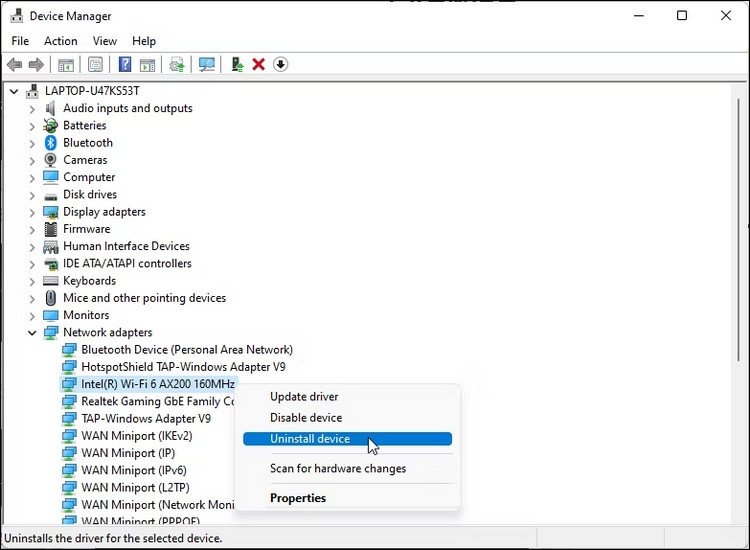750x550 pixels.
Task: Click the down-arrow disable device toolbar icon
Action: point(280,65)
